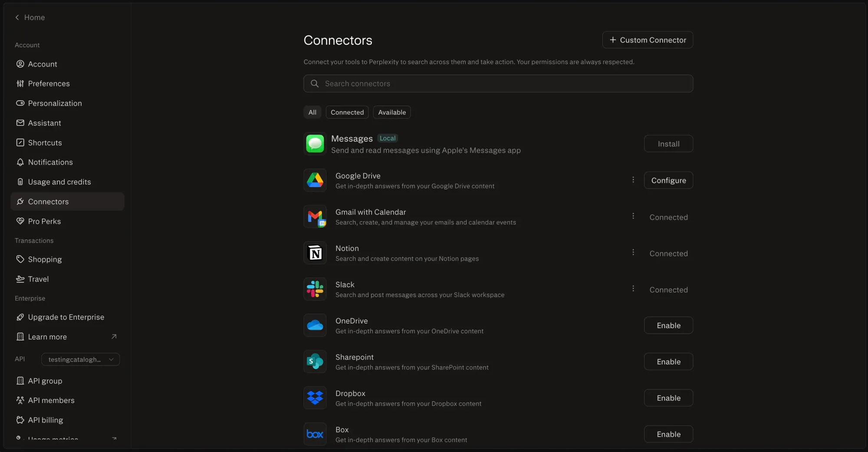Viewport: 868px width, 452px height.
Task: Click the Messages app icon
Action: pyautogui.click(x=315, y=144)
